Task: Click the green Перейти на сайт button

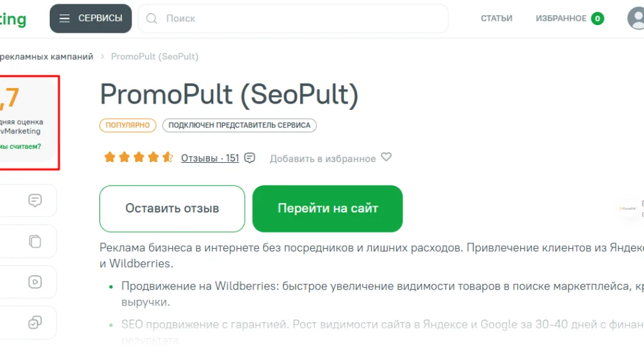Action: pos(327,209)
